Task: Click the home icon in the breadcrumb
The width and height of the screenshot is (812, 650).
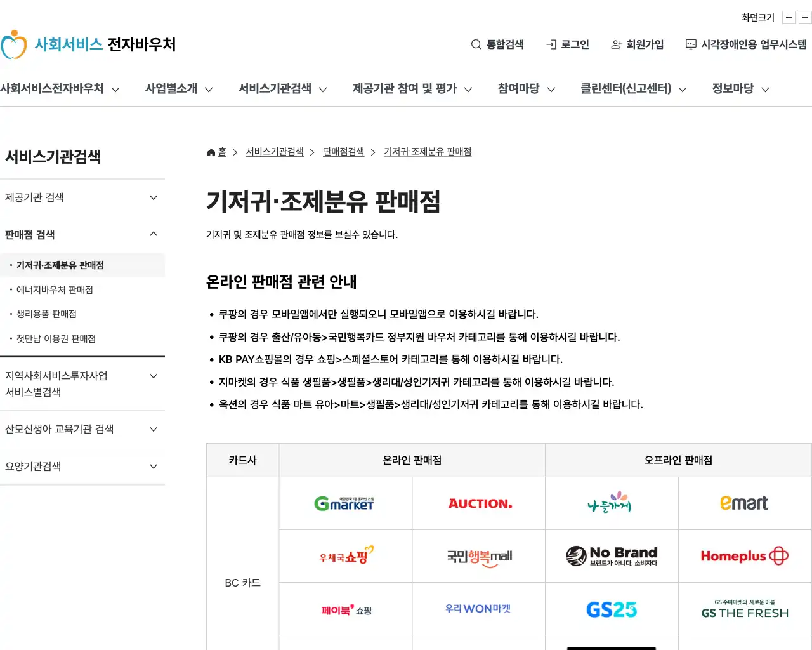Action: point(210,151)
